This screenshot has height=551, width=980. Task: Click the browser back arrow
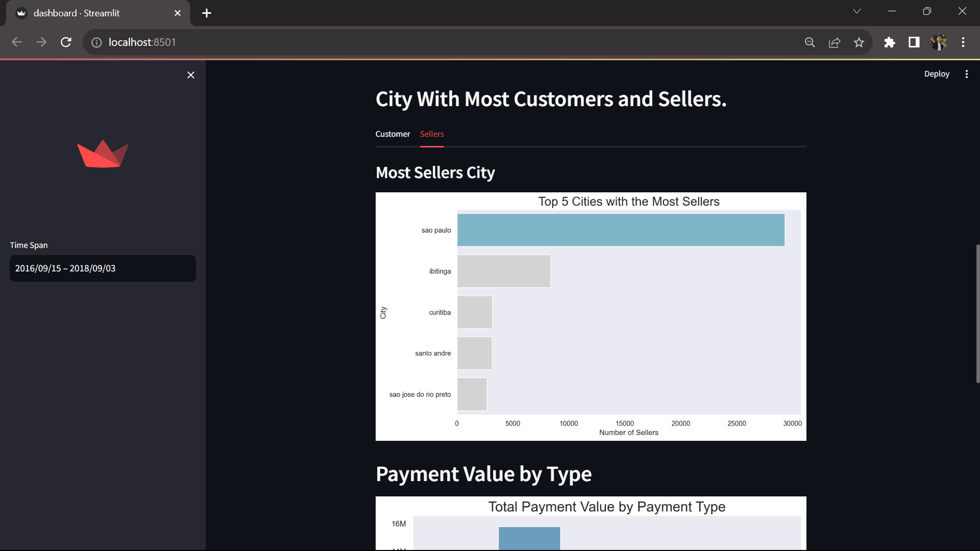coord(17,42)
